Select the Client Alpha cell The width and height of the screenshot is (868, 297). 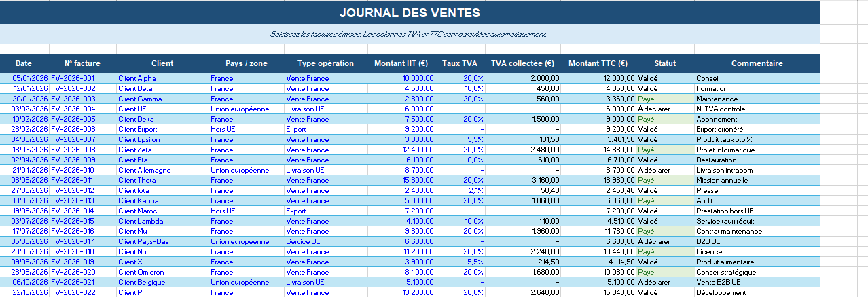pyautogui.click(x=162, y=78)
